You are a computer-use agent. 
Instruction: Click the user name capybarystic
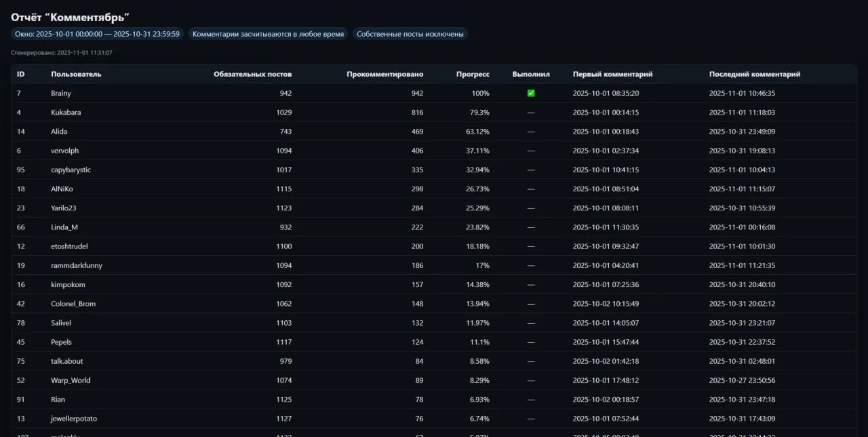coord(71,170)
